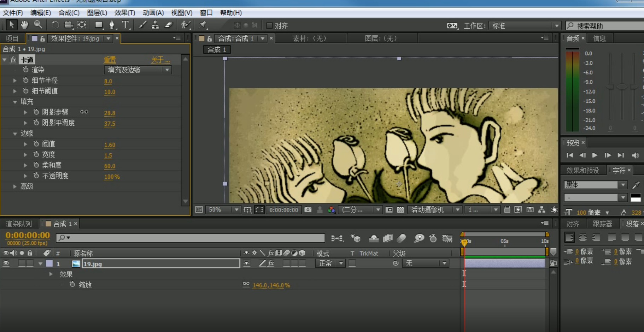The width and height of the screenshot is (644, 332).
Task: Toggle the 卡通 effect fx switch
Action: pyautogui.click(x=13, y=60)
